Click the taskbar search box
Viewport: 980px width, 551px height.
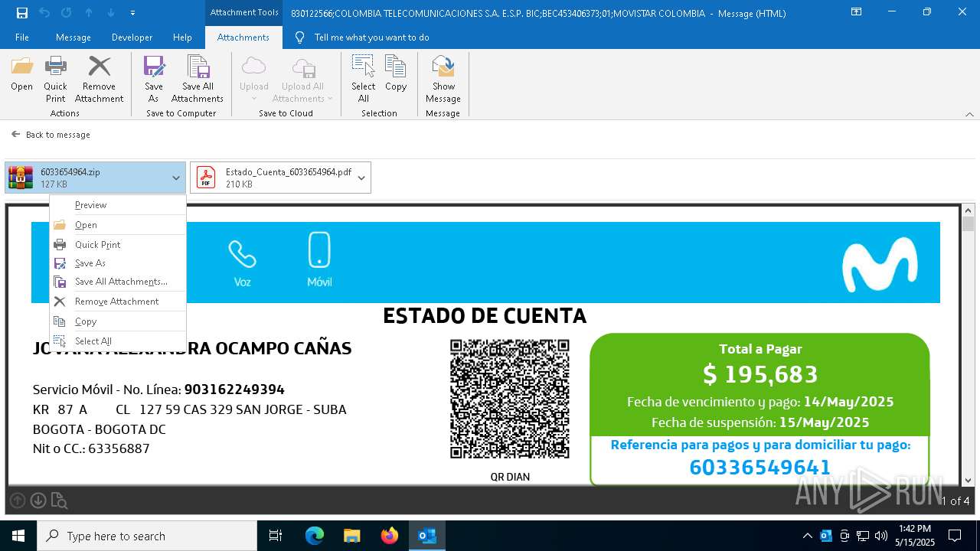pyautogui.click(x=147, y=536)
